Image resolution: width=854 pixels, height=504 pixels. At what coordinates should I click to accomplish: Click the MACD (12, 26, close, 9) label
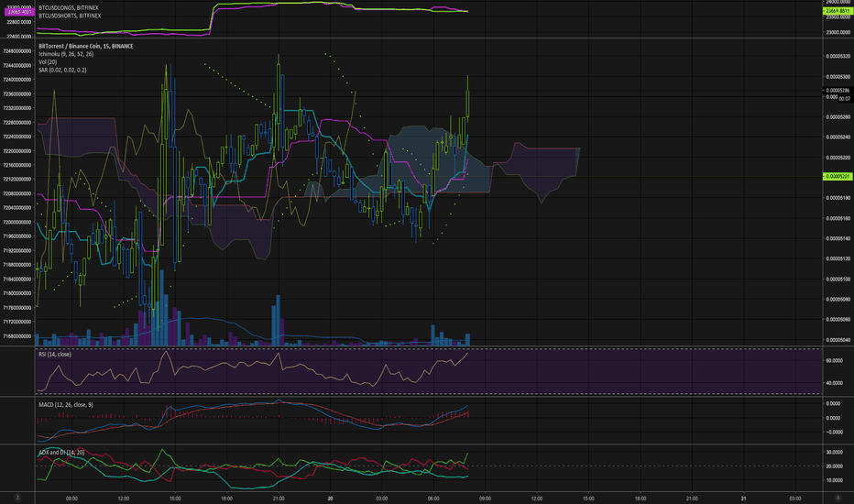66,405
